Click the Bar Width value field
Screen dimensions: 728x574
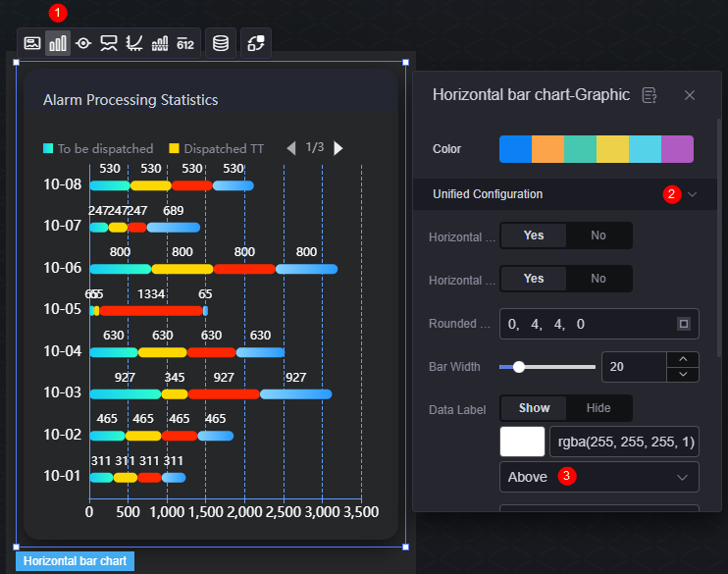coord(634,367)
